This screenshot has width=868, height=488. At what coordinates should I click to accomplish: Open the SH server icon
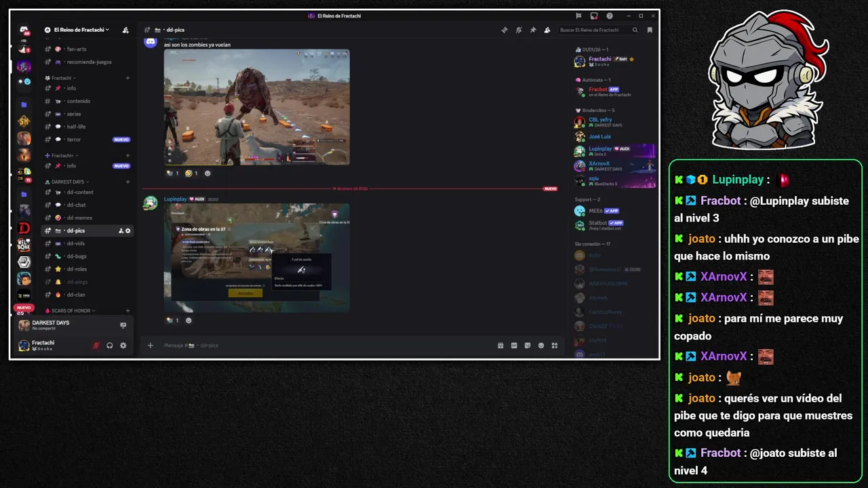24,121
